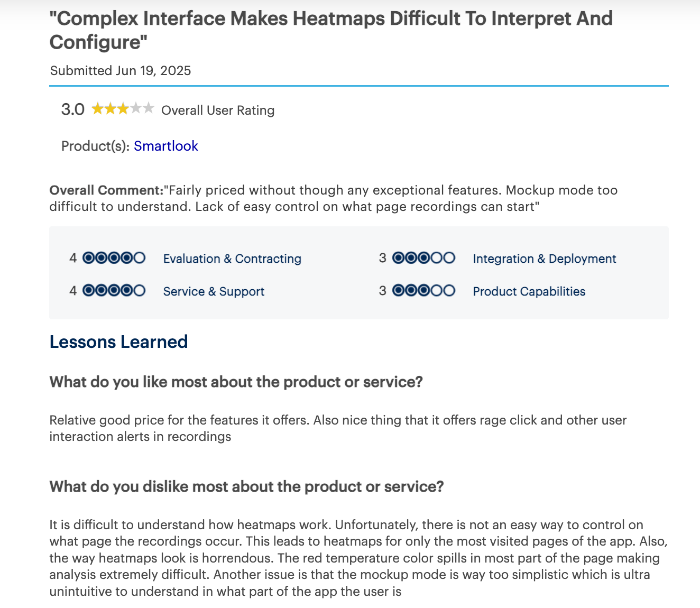Click the Submitted Jun 19, 2025 date
This screenshot has height=608, width=700.
[x=121, y=71]
